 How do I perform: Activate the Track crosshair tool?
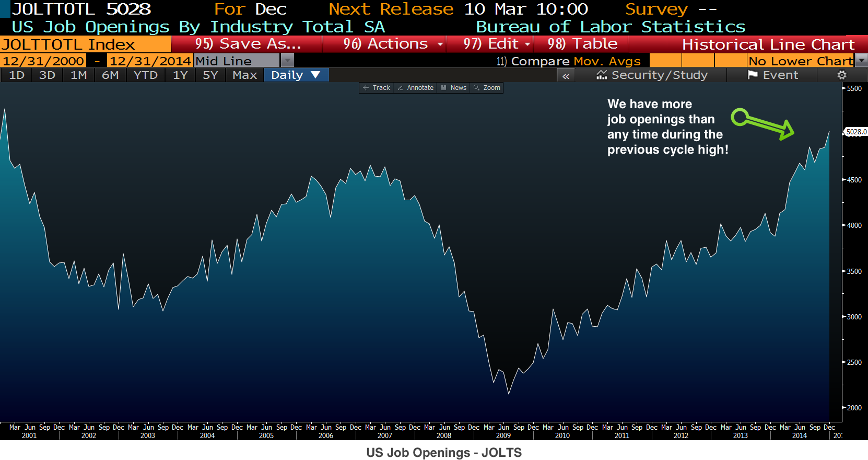[377, 88]
